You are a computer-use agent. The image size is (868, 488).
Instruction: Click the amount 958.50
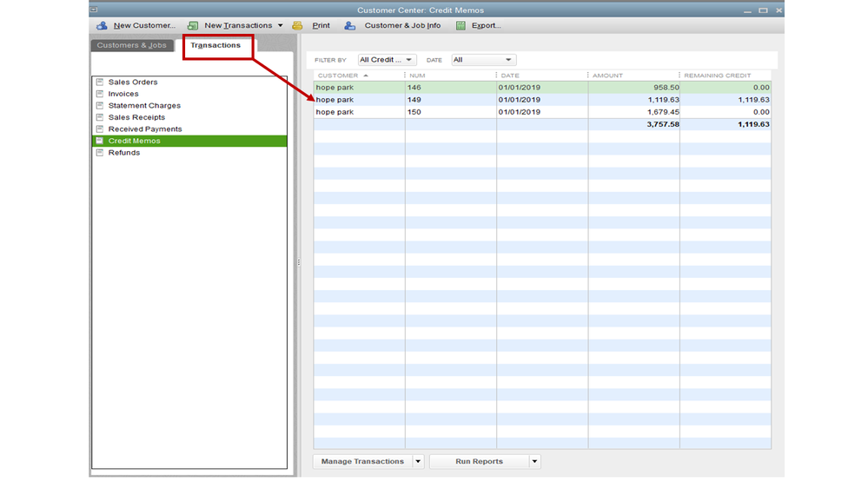[x=666, y=88]
